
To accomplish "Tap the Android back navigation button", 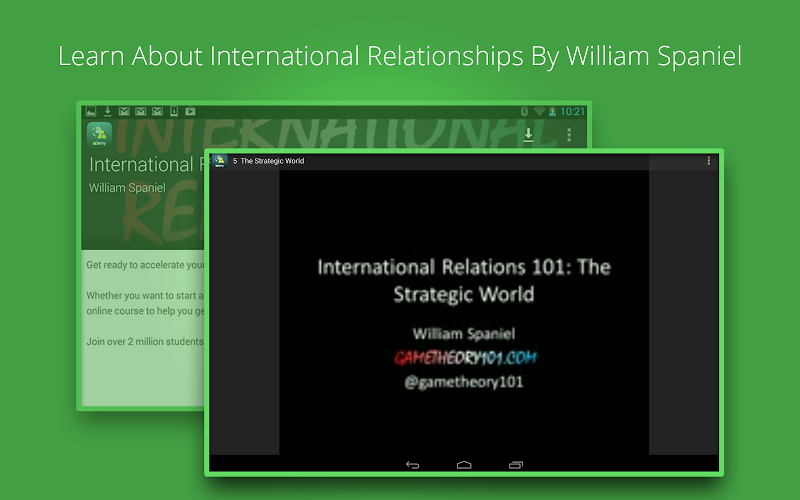I will (412, 465).
